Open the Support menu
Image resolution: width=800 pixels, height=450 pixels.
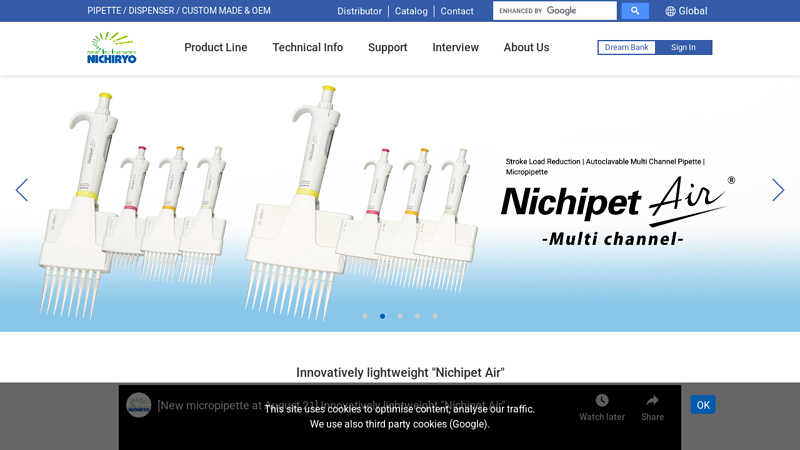388,47
